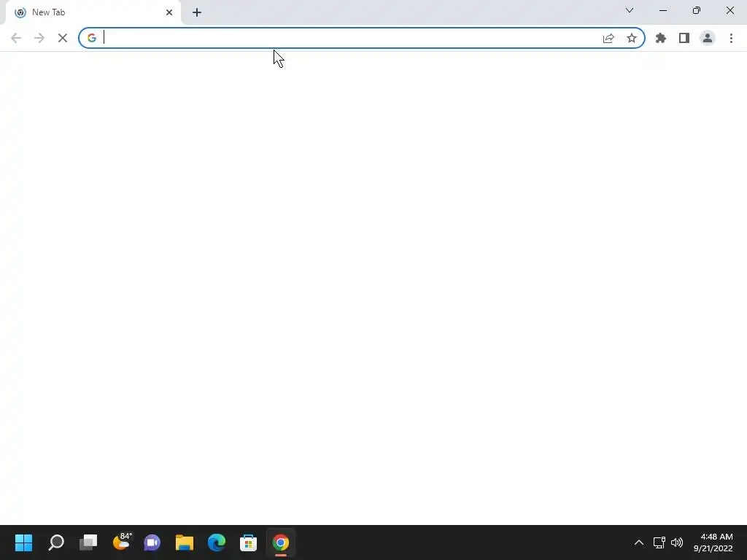Select the New Tab tab
The height and width of the screenshot is (560, 747).
point(93,12)
